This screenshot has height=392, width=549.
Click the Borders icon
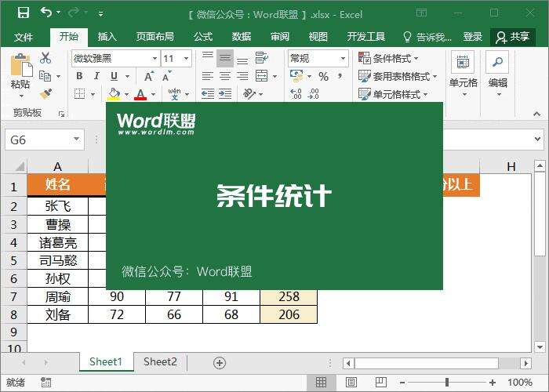tap(80, 93)
